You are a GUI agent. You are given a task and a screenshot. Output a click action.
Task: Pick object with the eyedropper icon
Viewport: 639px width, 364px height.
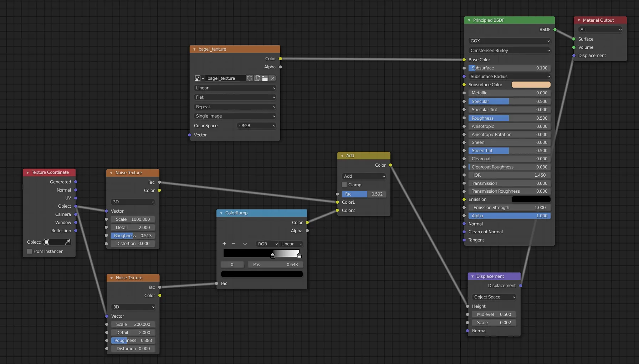coord(67,242)
